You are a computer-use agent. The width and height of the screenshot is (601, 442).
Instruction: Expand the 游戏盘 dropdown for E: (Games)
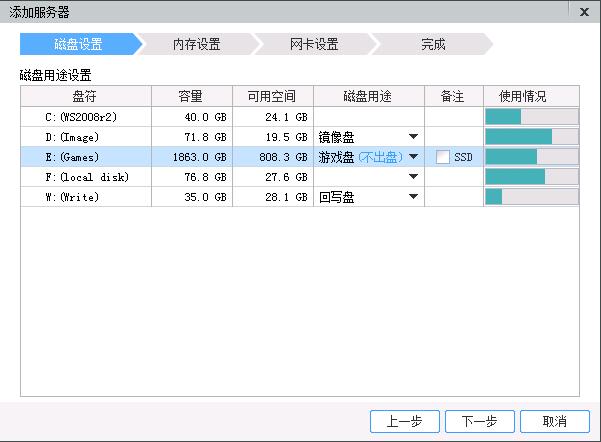(x=413, y=156)
